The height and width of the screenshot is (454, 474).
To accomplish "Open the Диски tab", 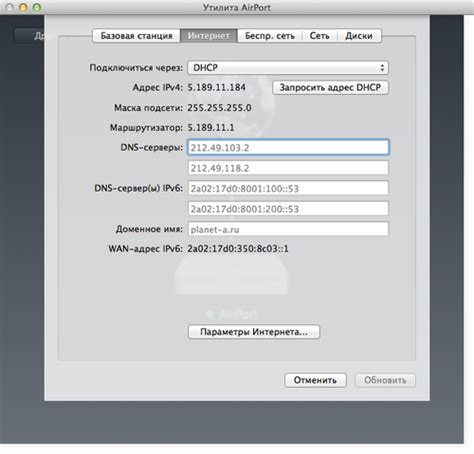I will (359, 36).
